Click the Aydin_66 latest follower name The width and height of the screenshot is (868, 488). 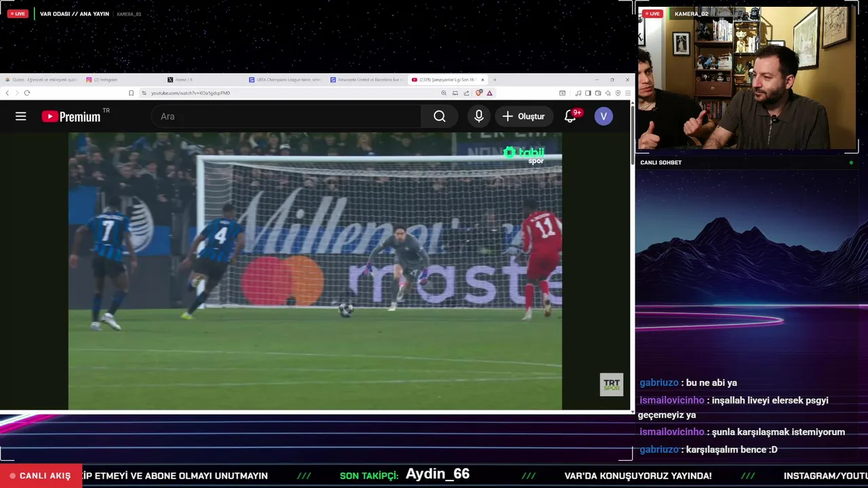tap(437, 474)
